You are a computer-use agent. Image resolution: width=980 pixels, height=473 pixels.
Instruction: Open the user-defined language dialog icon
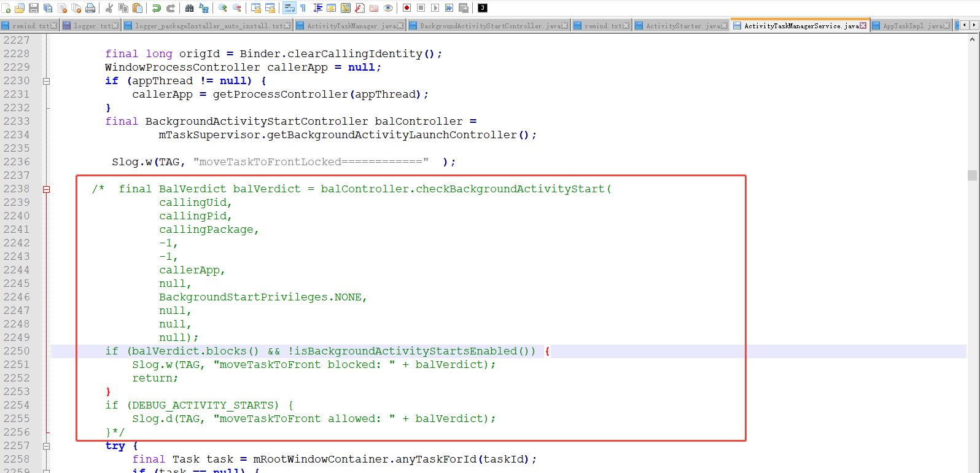pyautogui.click(x=331, y=8)
